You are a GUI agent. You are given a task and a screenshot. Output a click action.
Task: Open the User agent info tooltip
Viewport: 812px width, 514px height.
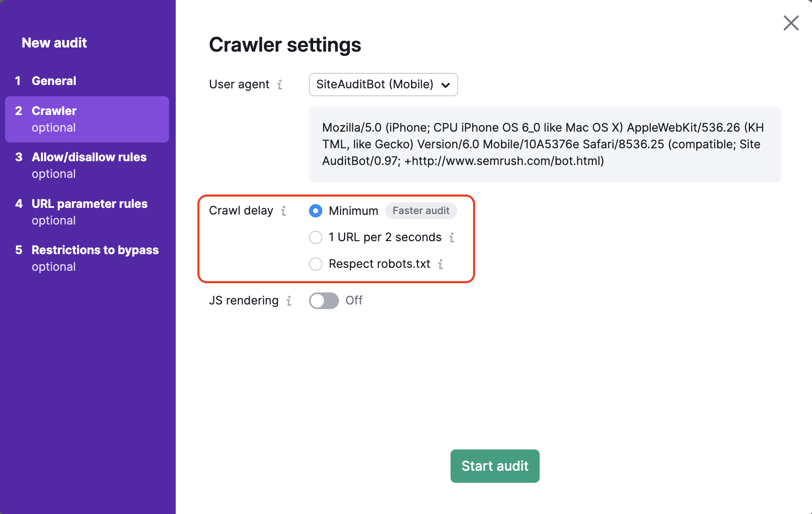pos(281,85)
